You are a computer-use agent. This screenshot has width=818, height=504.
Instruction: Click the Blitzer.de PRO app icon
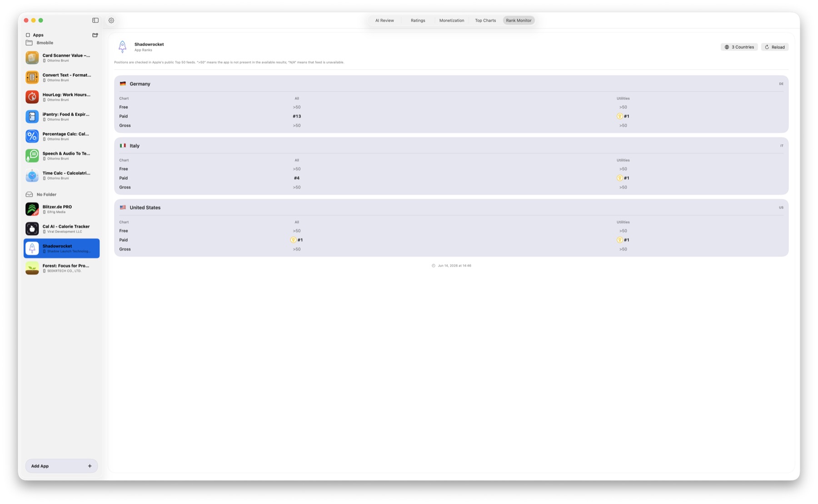32,209
